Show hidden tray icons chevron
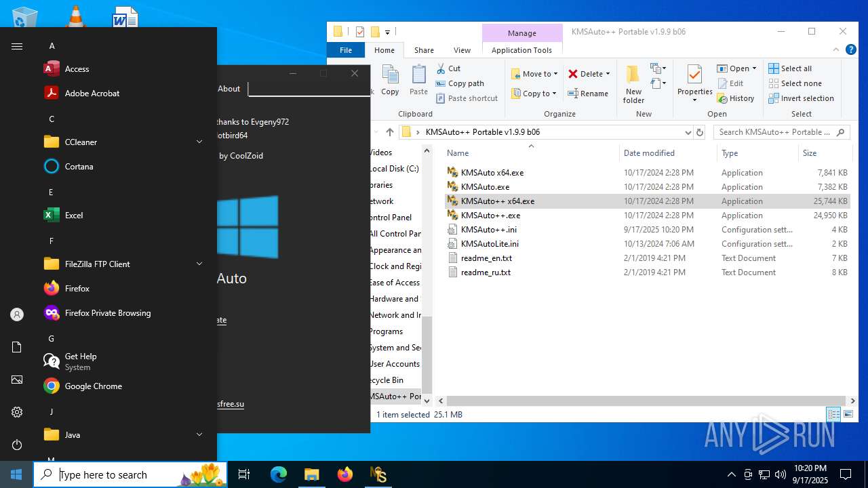 pyautogui.click(x=731, y=474)
